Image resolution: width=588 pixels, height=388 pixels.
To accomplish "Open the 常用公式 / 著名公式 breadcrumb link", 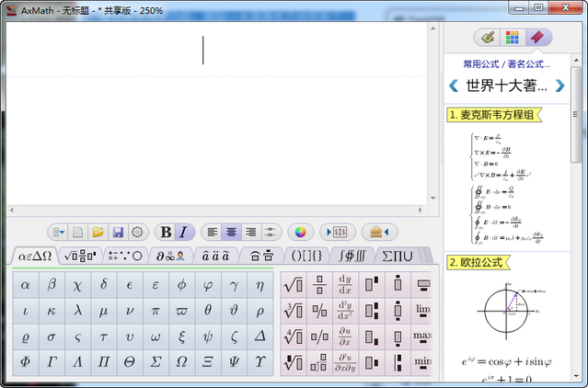I will pos(507,64).
